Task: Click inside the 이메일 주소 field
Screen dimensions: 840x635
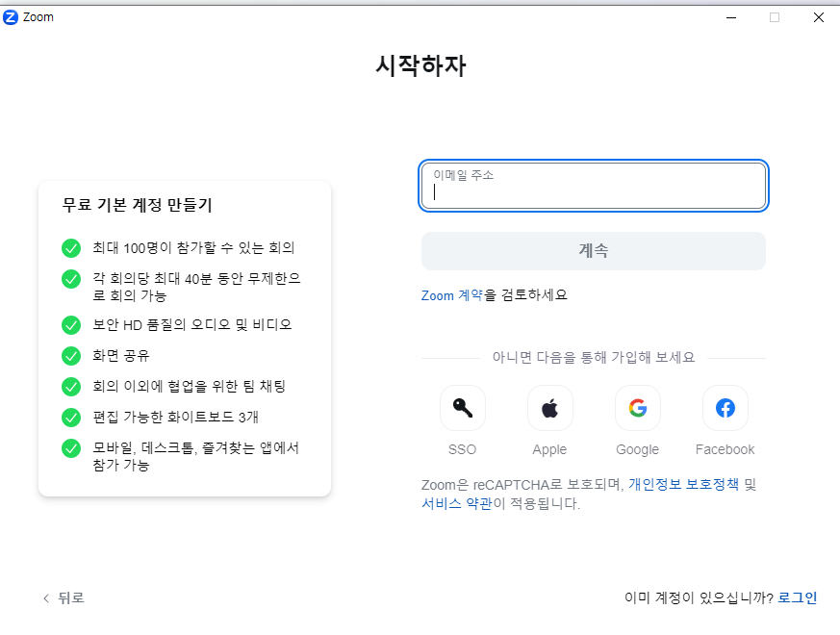Action: (x=593, y=186)
